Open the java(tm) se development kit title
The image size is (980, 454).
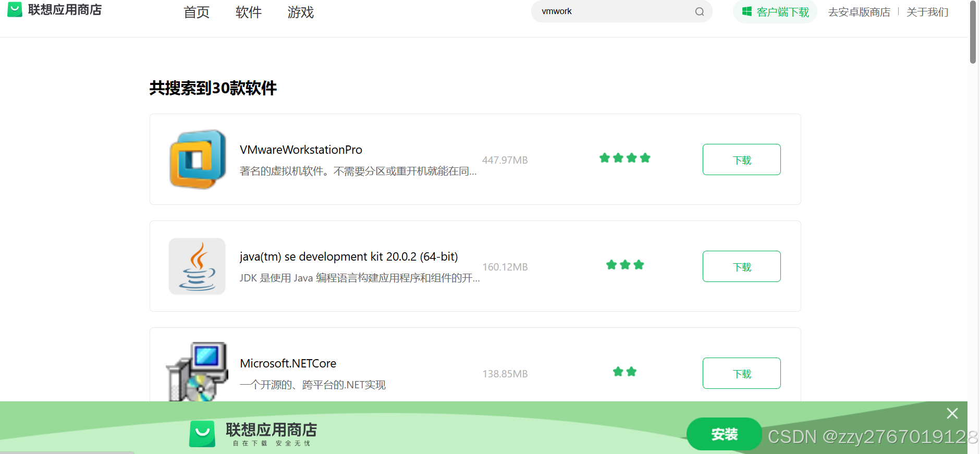(349, 256)
